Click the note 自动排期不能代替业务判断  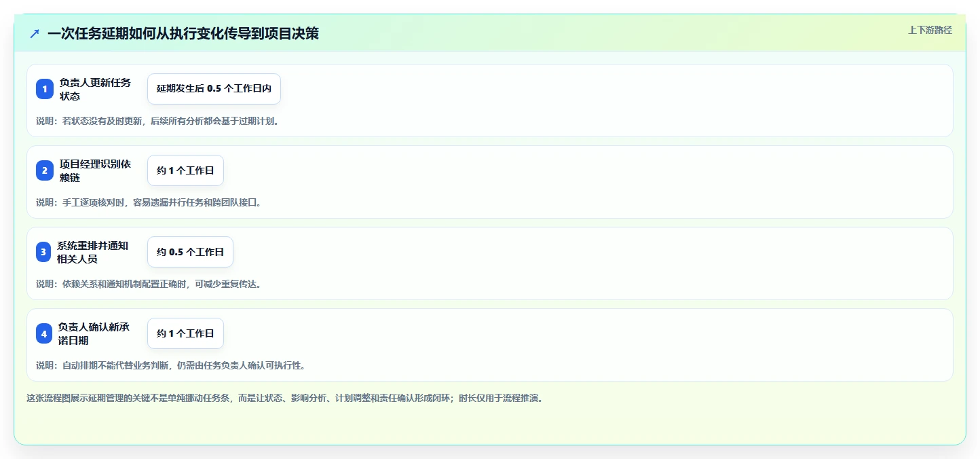tap(170, 365)
